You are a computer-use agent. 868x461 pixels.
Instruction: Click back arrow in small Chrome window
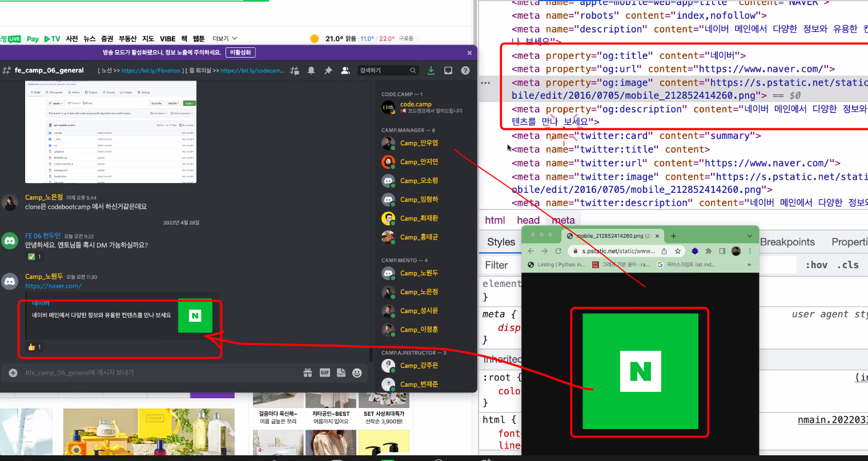click(x=531, y=251)
